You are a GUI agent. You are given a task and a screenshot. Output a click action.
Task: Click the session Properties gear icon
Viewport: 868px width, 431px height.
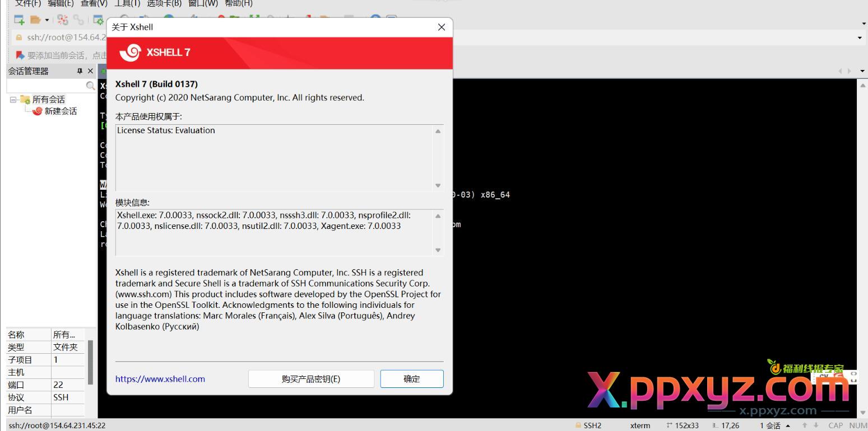[99, 20]
